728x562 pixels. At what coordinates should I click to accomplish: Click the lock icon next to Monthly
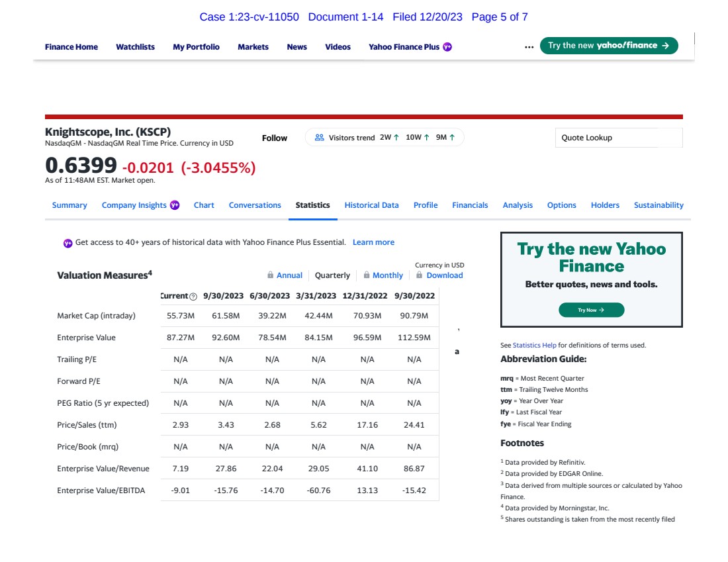[366, 275]
